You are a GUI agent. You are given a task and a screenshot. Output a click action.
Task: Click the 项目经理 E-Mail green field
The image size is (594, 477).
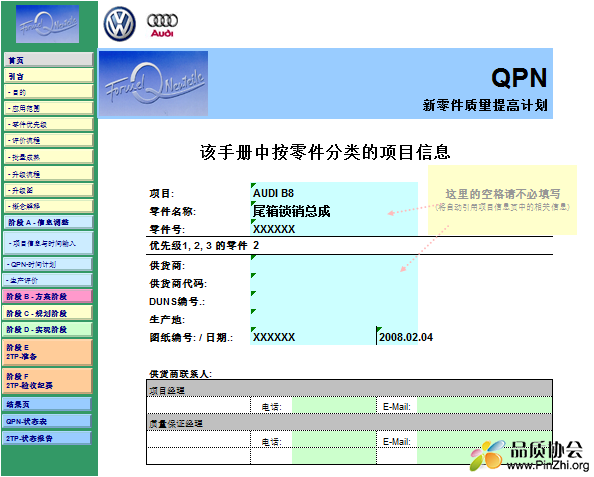(x=484, y=406)
